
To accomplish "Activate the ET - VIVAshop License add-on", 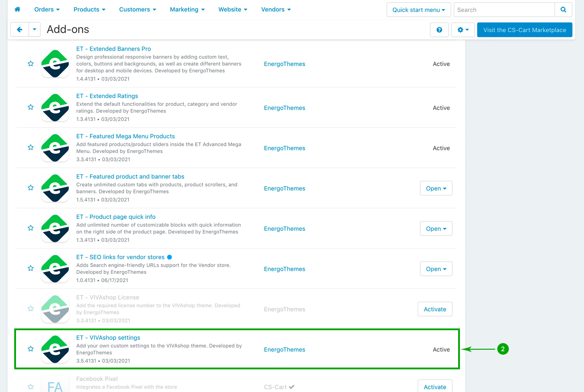I will (435, 309).
